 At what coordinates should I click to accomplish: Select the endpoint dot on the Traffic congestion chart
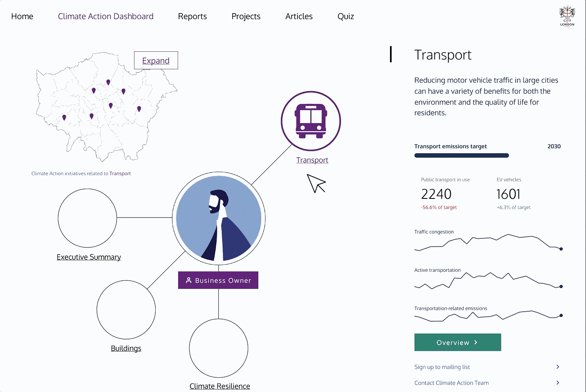click(560, 248)
